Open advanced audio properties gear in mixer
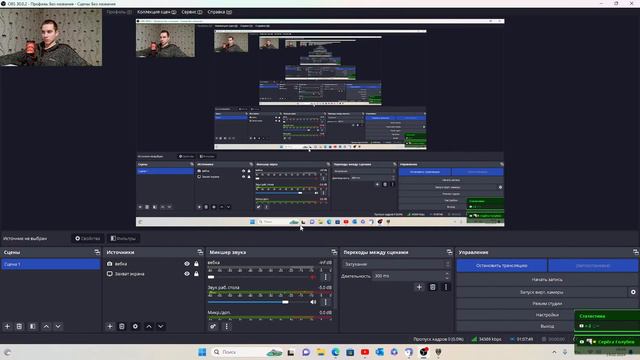The width and height of the screenshot is (640, 360). [213, 327]
